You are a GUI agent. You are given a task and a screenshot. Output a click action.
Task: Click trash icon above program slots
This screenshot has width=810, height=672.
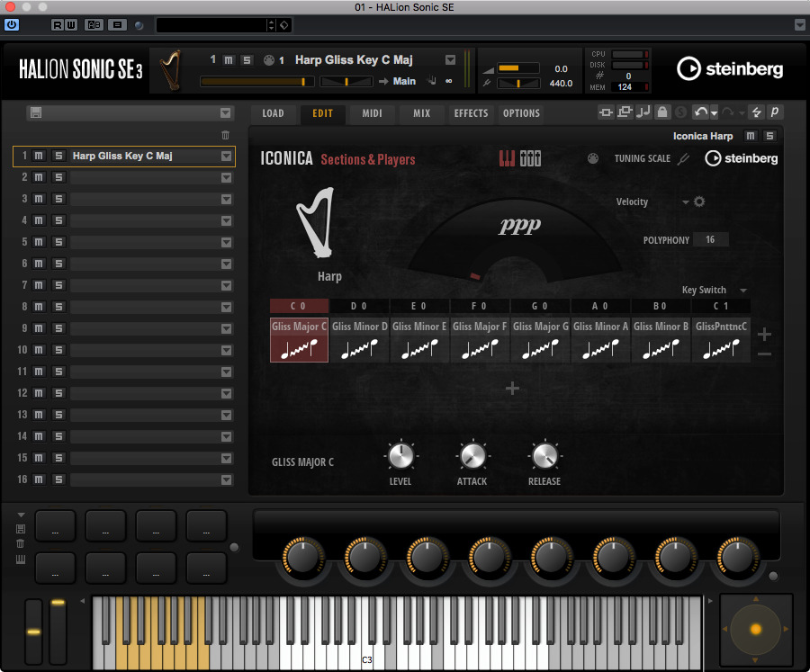225,135
